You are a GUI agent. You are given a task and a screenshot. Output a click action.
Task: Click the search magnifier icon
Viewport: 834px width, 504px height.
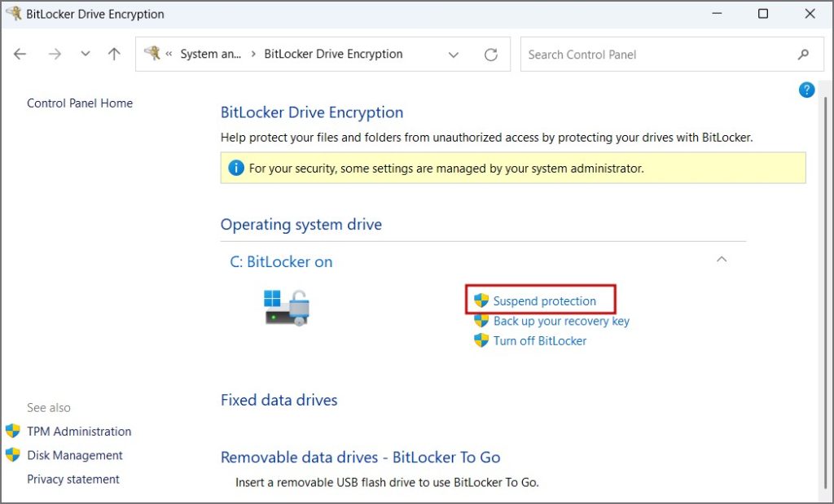[803, 55]
